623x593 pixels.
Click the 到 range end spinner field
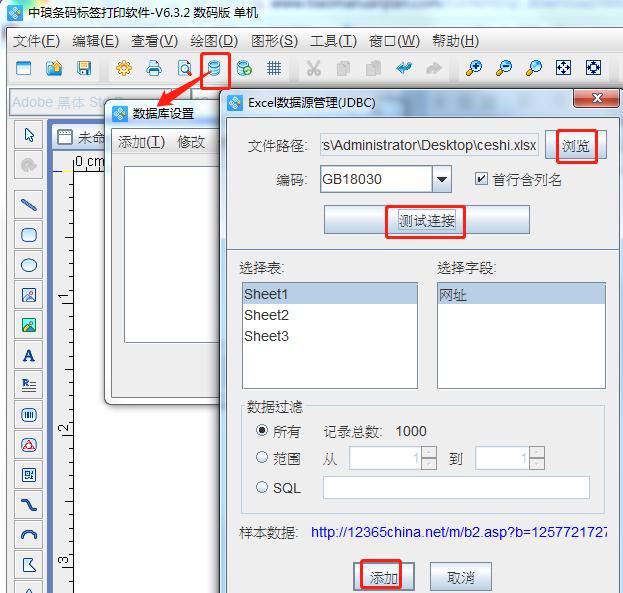(502, 458)
